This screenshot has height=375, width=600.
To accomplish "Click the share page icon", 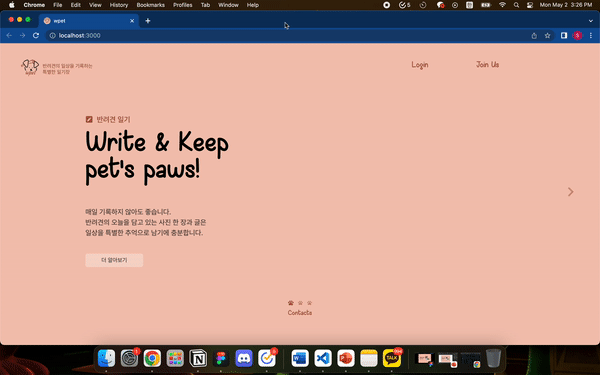I will (x=534, y=36).
